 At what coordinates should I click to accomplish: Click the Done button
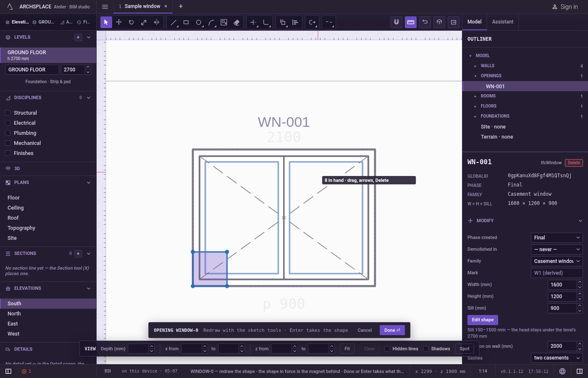pos(392,330)
